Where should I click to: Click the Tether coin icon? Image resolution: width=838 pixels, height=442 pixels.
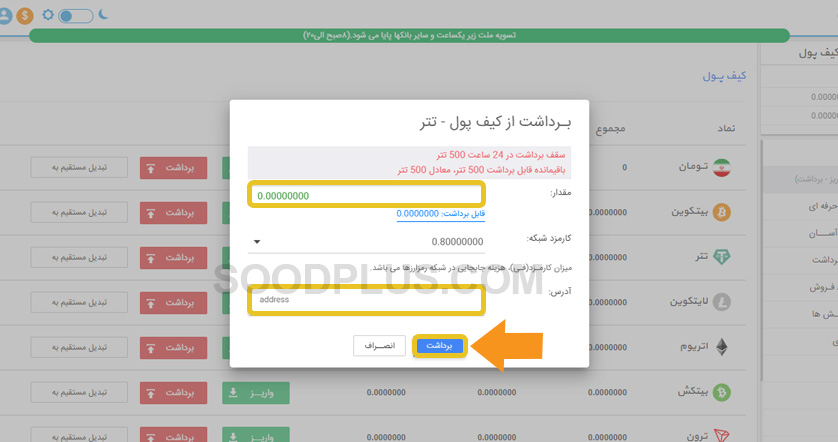(x=721, y=257)
